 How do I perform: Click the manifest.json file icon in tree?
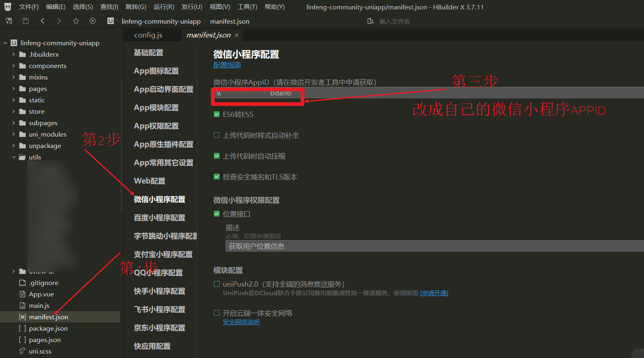coord(22,317)
